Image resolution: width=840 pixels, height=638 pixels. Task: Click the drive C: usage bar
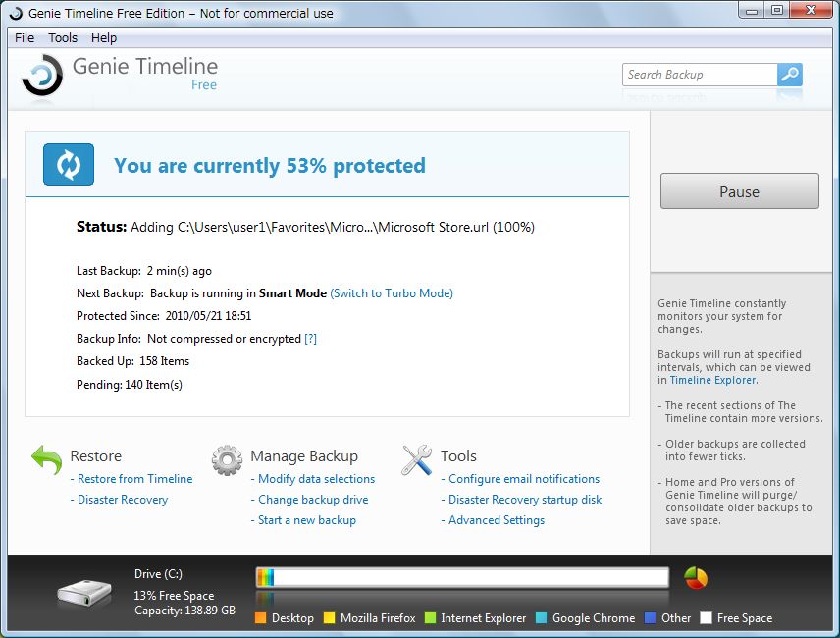(x=462, y=577)
